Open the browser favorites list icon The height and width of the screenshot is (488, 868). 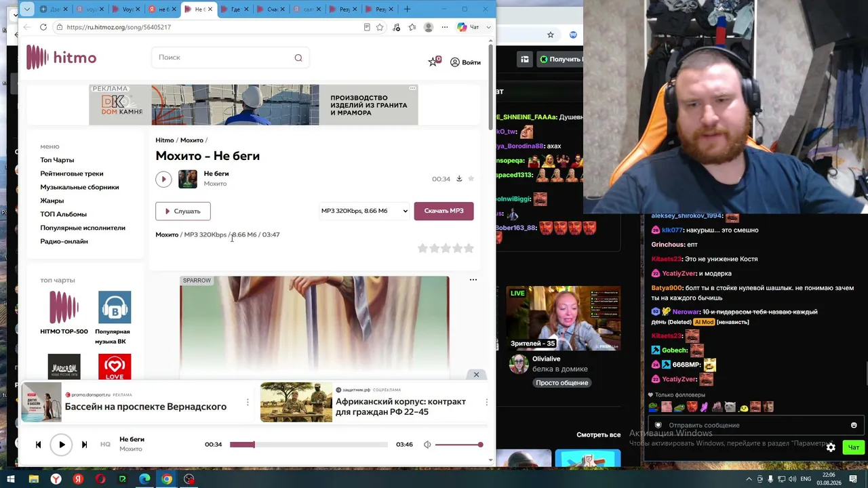[x=412, y=27]
